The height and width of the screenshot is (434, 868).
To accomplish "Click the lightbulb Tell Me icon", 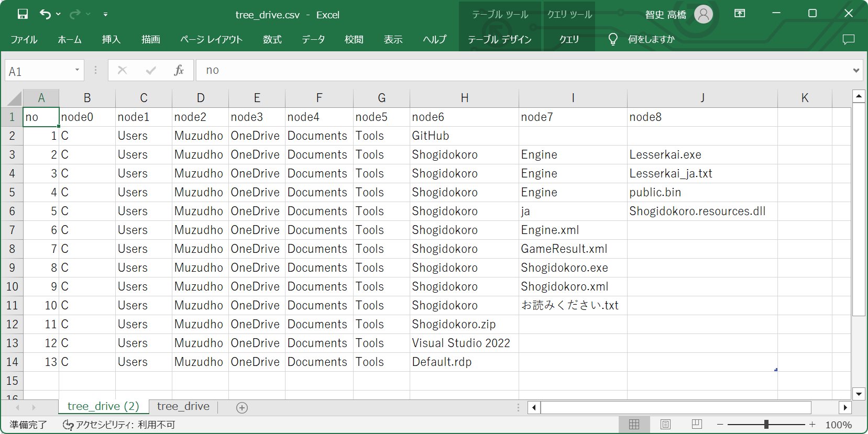I will click(612, 39).
